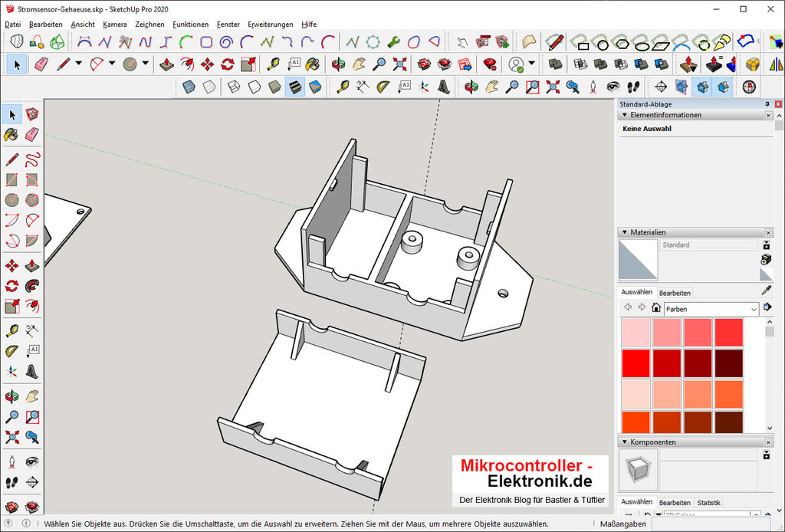
Task: Toggle monochrome face style
Action: [x=314, y=87]
